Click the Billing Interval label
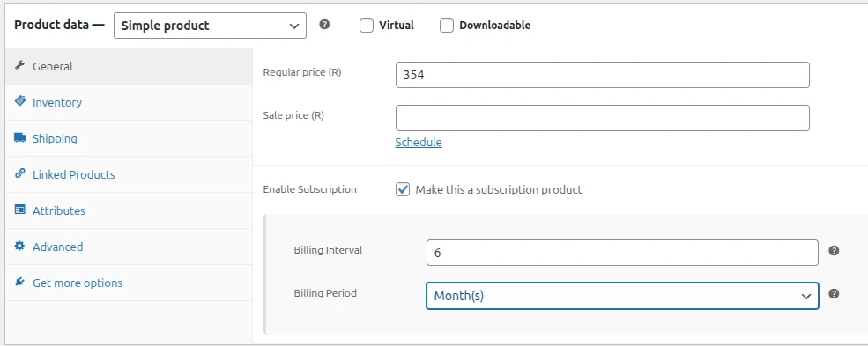This screenshot has width=868, height=346. point(329,250)
